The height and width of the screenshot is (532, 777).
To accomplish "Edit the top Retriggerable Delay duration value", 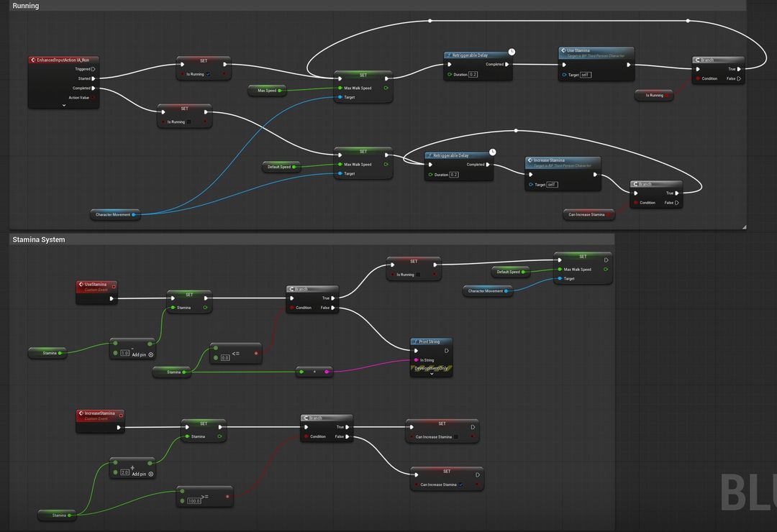I will point(473,75).
